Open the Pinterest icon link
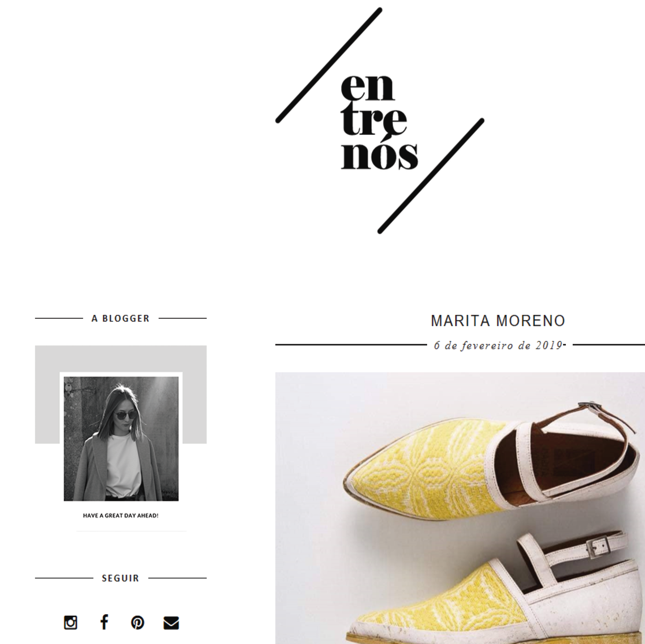The width and height of the screenshot is (645, 644). point(138,623)
